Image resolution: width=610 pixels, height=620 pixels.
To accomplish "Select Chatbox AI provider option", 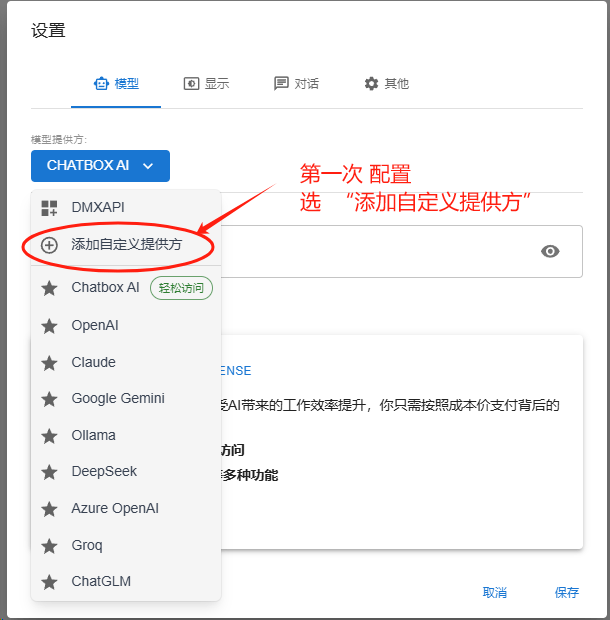I will click(126, 288).
